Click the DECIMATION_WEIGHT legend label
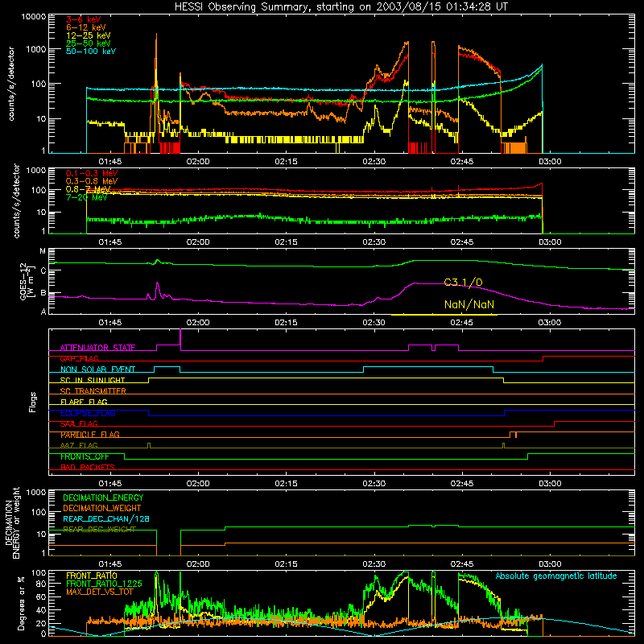Viewport: 644px width, 644px height. pyautogui.click(x=102, y=508)
